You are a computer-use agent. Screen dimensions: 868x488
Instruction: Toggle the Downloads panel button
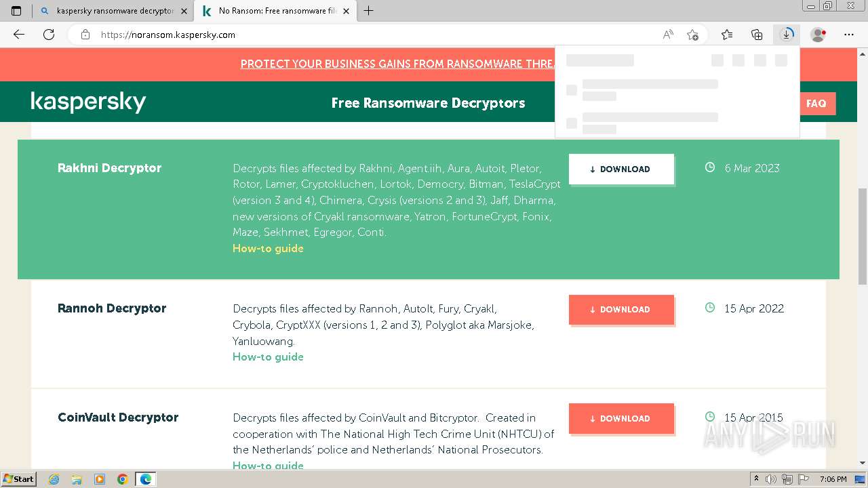click(787, 35)
